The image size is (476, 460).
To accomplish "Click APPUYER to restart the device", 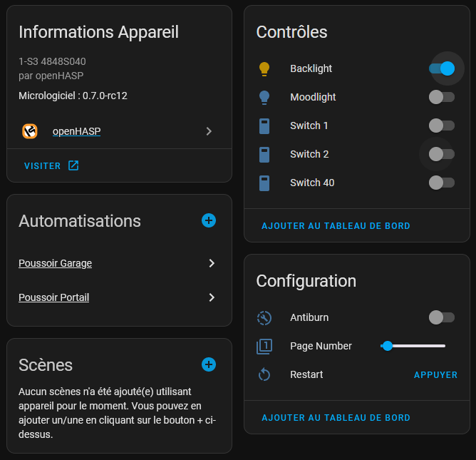I will (x=435, y=375).
